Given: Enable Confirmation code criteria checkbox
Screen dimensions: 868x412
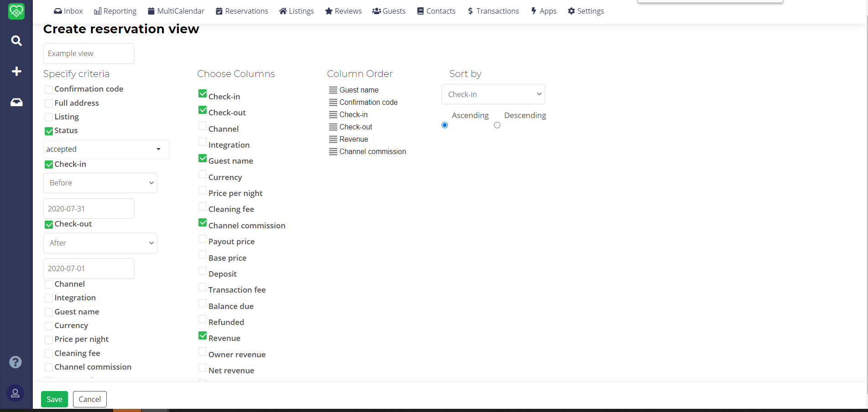Looking at the screenshot, I should pyautogui.click(x=49, y=90).
